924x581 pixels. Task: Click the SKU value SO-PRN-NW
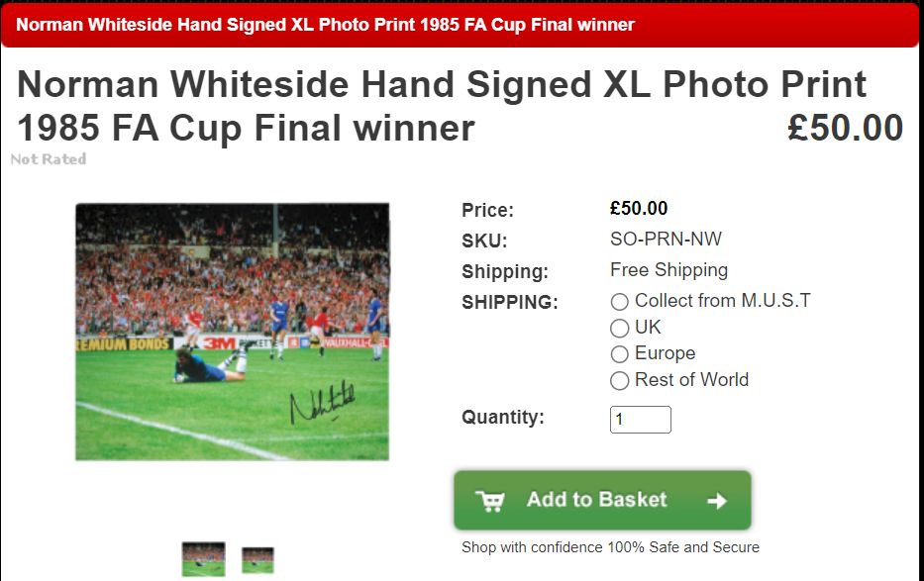666,239
